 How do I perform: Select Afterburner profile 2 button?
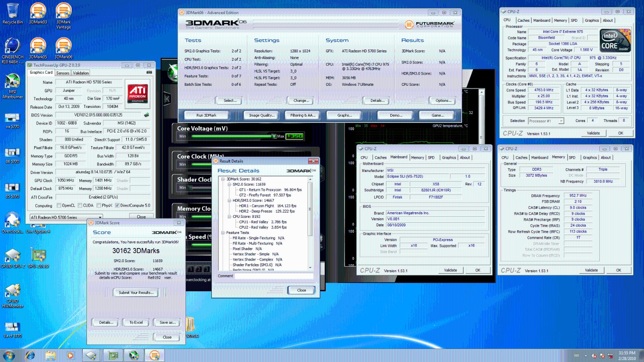click(198, 269)
